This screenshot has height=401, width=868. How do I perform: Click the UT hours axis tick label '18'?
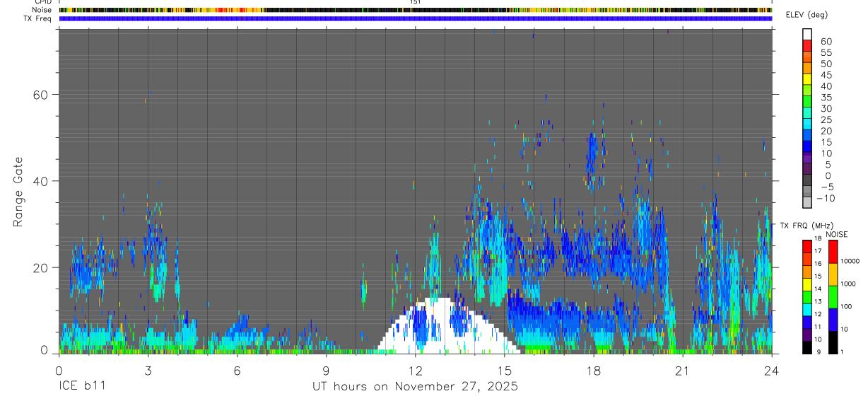coord(594,371)
